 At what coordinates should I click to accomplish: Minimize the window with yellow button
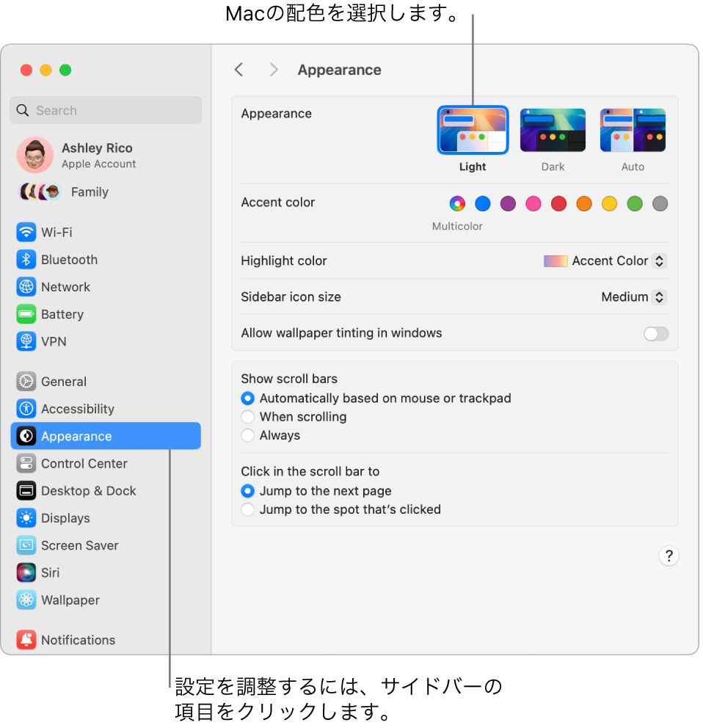coord(46,70)
